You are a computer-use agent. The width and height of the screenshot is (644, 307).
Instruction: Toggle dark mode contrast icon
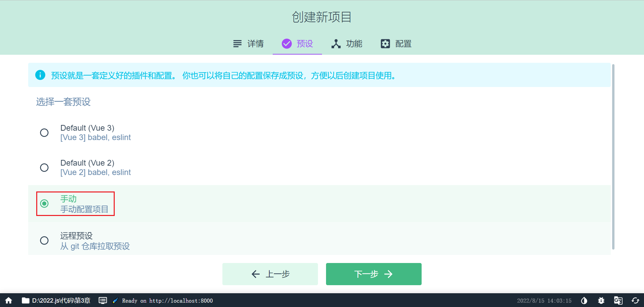tap(584, 301)
